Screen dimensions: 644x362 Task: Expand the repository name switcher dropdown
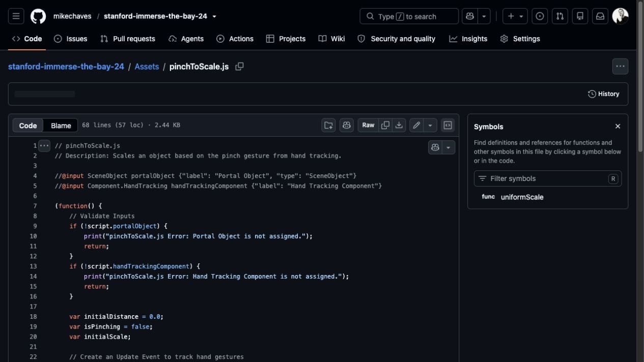(x=214, y=16)
